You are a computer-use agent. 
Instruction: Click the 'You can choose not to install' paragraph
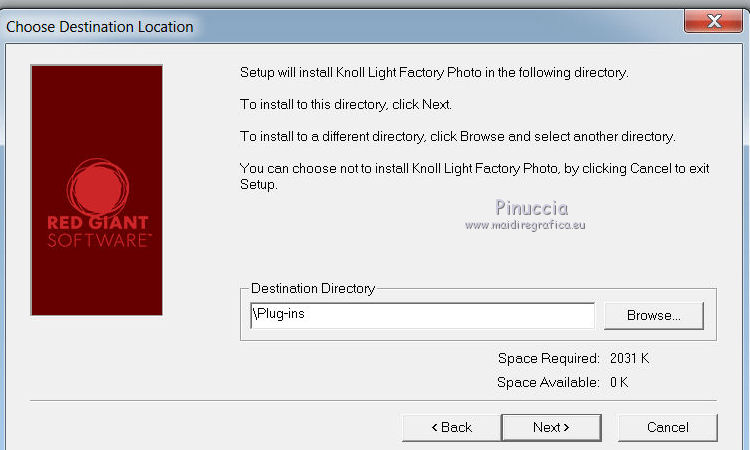(x=474, y=176)
